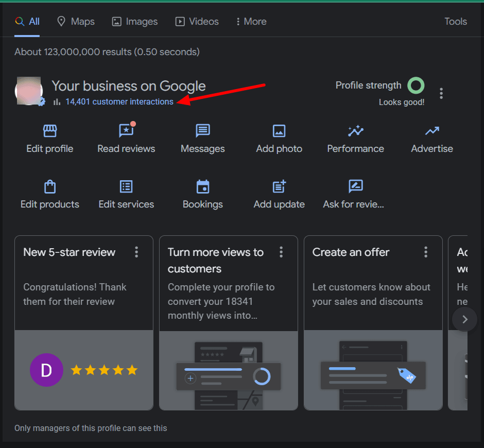
Task: Switch to the Videos tab
Action: (197, 21)
